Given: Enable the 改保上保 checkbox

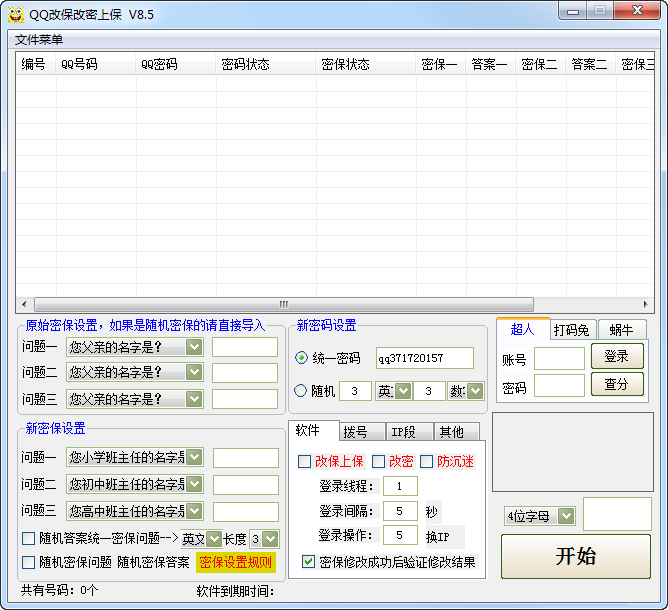Looking at the screenshot, I should 305,462.
